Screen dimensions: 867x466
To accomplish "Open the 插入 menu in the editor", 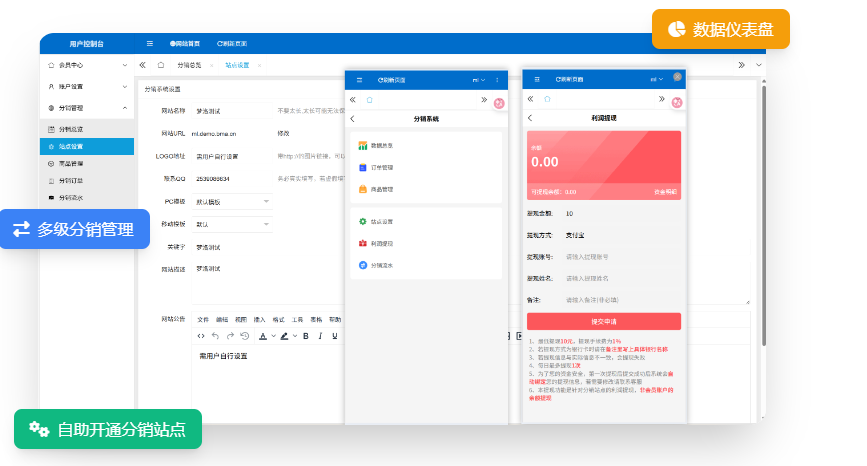I will pyautogui.click(x=259, y=319).
